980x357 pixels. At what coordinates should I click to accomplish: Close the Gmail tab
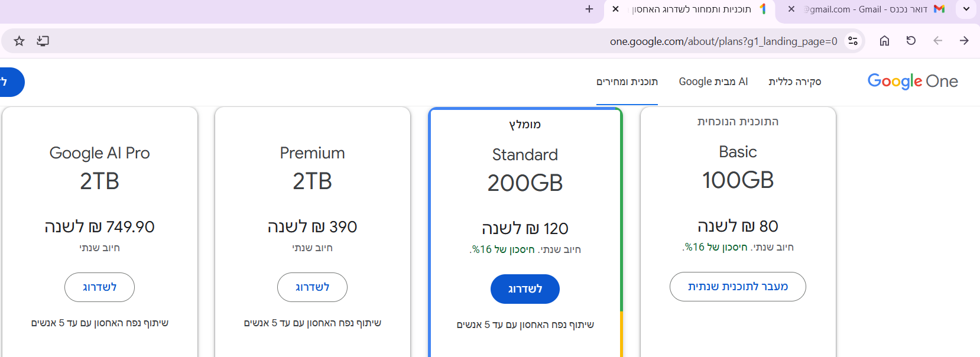pos(791,9)
